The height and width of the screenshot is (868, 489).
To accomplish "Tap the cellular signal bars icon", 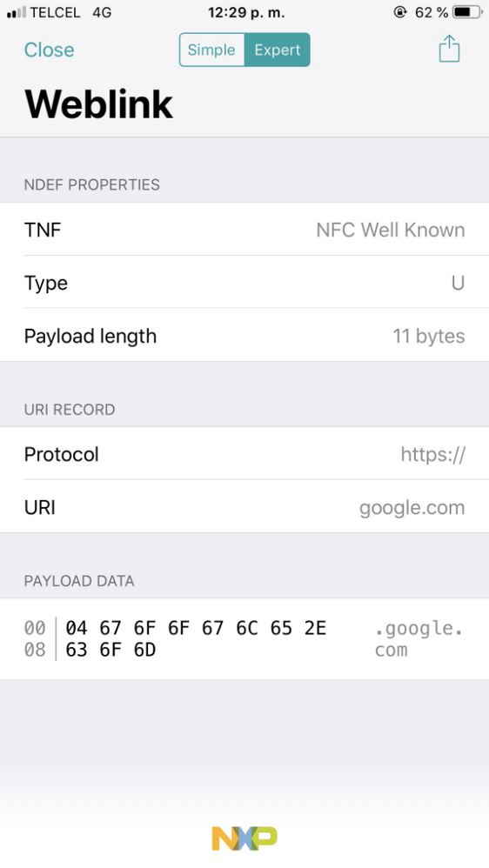I will click(16, 12).
